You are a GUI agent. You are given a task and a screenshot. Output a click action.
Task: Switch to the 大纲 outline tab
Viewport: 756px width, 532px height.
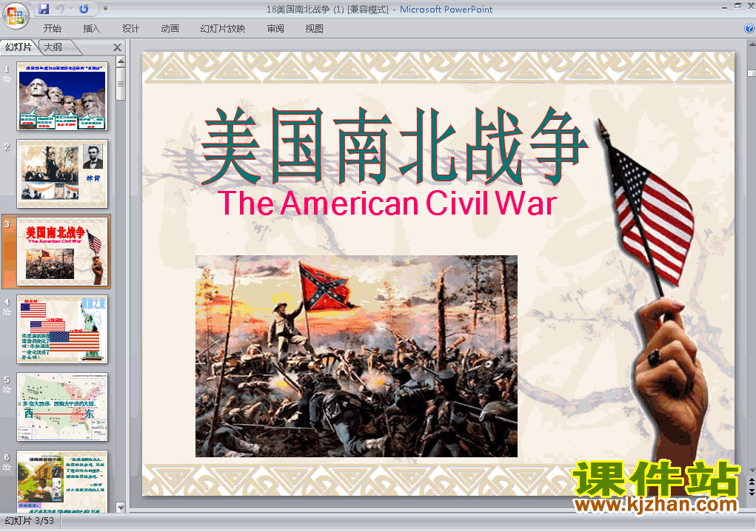(x=53, y=47)
